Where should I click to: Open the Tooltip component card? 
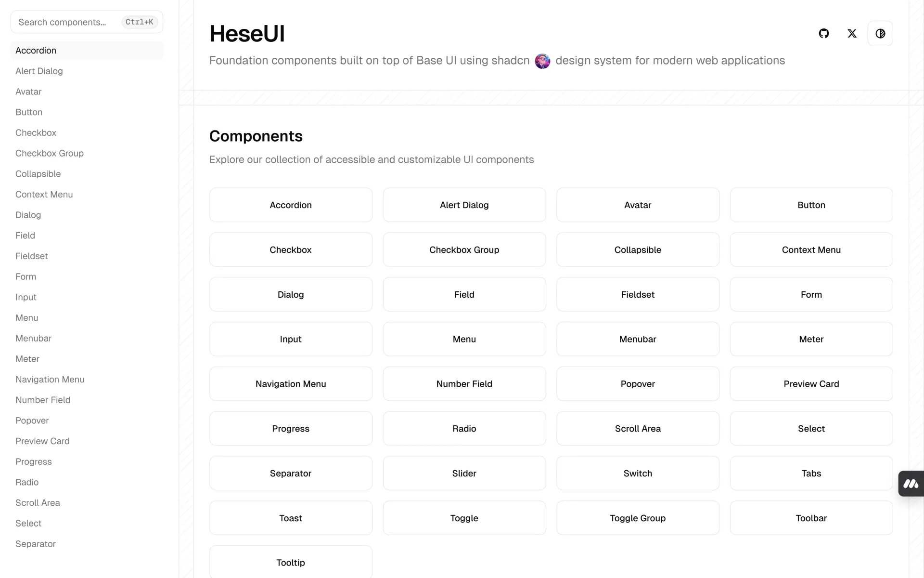coord(291,563)
